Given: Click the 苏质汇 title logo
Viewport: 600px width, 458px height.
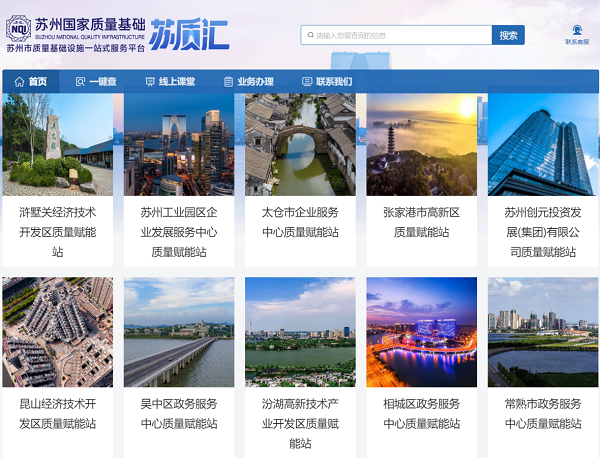Looking at the screenshot, I should [189, 34].
